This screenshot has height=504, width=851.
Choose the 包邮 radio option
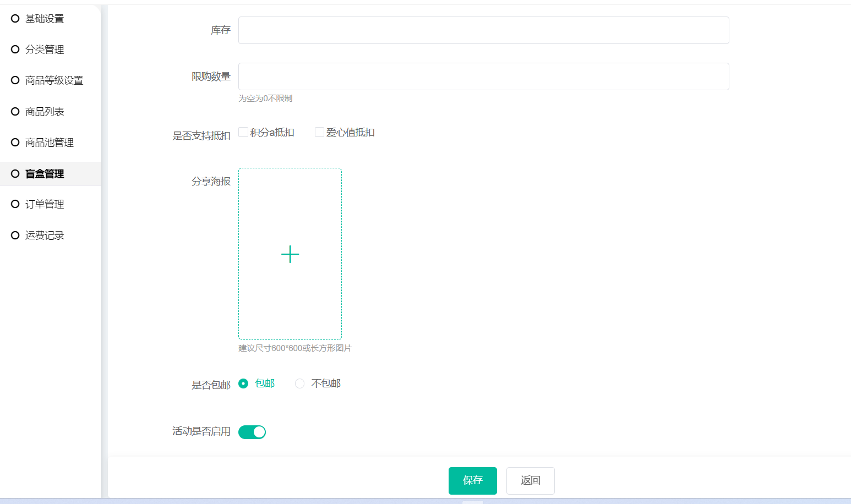[243, 384]
